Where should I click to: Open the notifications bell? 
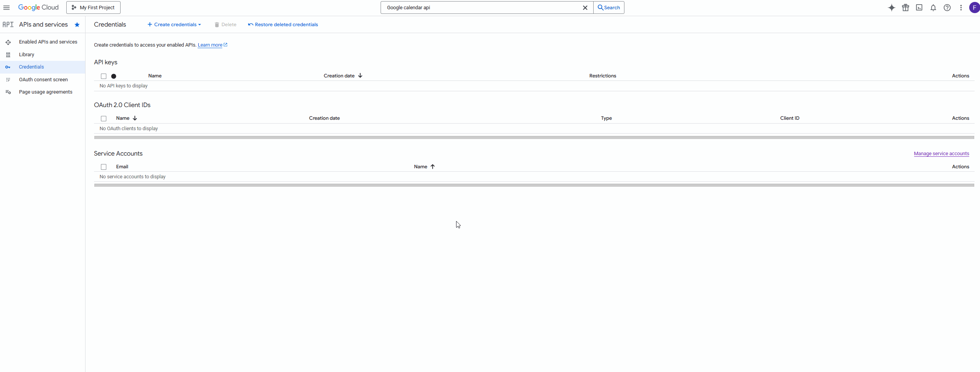point(933,7)
